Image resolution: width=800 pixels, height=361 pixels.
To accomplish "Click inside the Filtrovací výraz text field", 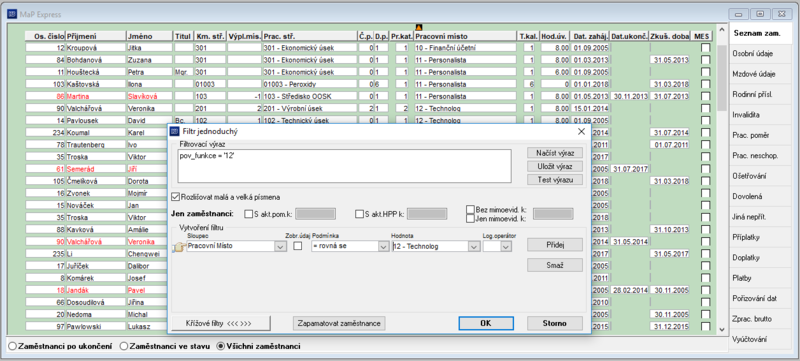I will (x=344, y=166).
